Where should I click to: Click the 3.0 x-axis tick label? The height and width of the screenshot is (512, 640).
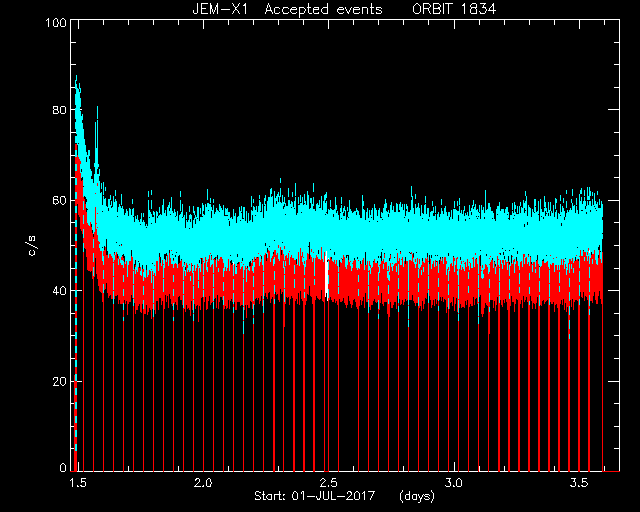pos(453,483)
